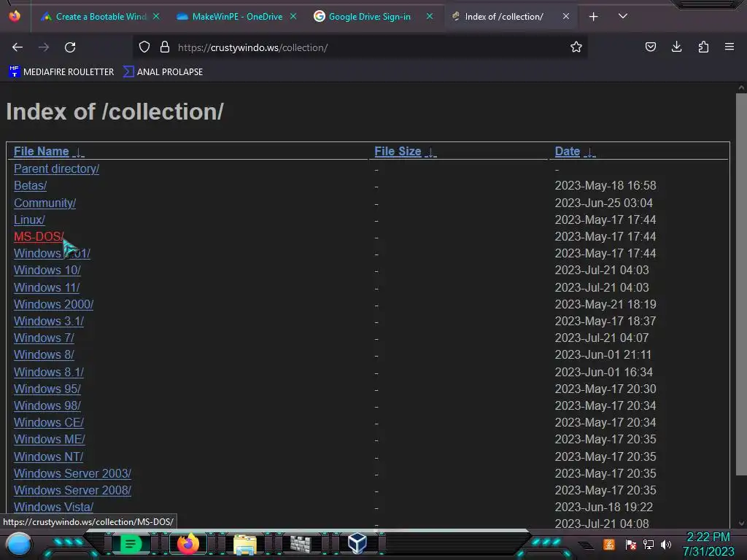The height and width of the screenshot is (560, 747).
Task: Click the volume speaker tray icon
Action: pyautogui.click(x=666, y=545)
